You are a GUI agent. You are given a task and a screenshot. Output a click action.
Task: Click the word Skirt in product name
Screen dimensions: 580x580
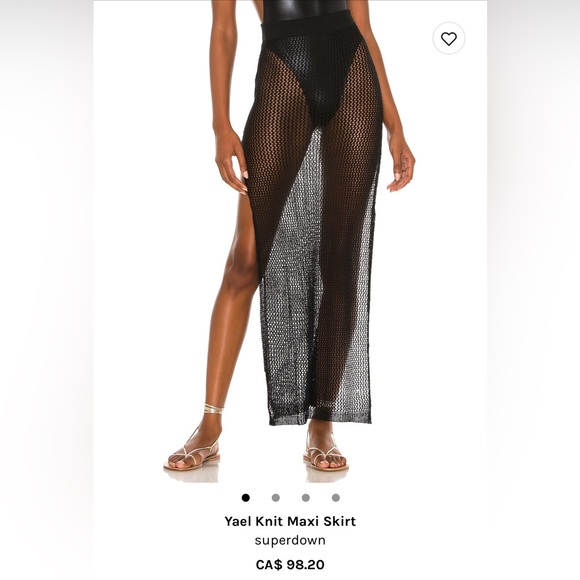tap(340, 521)
